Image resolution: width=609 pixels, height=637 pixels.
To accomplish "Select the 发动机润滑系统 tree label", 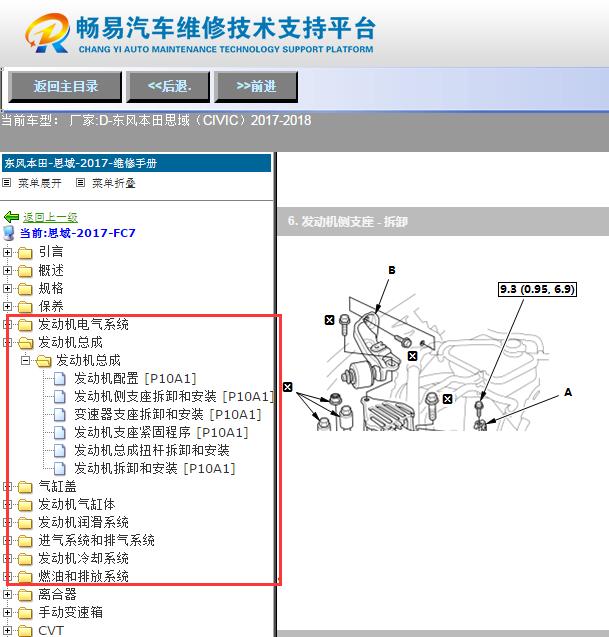I will pos(83,522).
